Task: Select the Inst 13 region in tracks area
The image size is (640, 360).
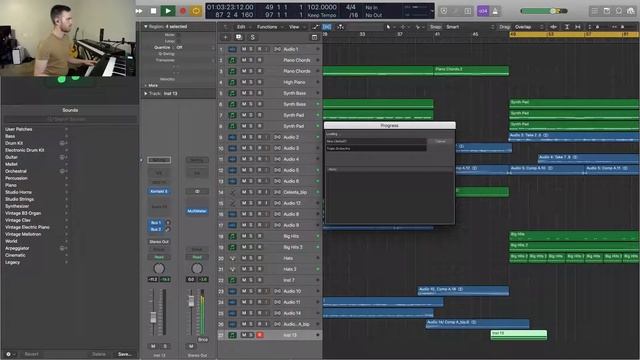Action: pos(518,335)
